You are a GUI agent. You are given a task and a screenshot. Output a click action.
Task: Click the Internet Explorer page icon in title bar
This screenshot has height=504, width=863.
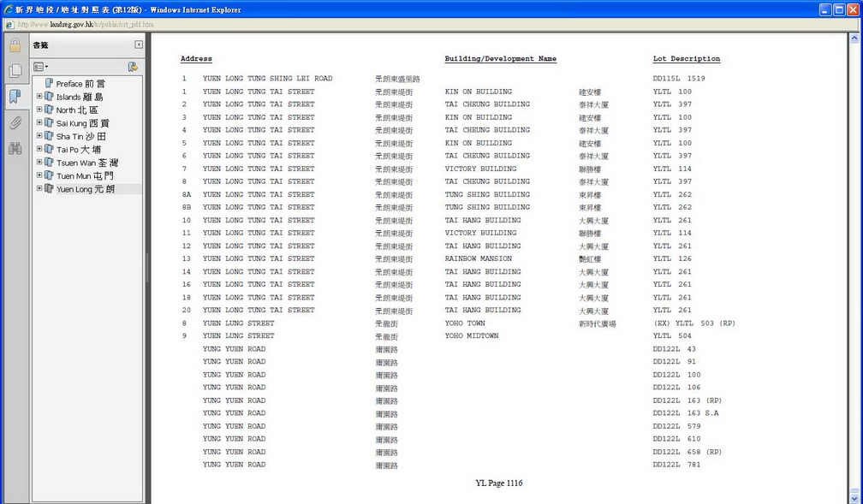click(9, 9)
